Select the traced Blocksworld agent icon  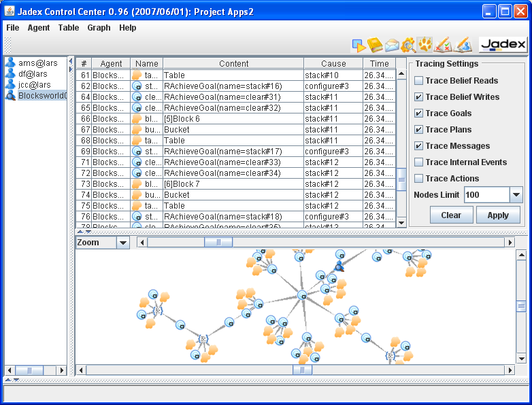(x=10, y=96)
